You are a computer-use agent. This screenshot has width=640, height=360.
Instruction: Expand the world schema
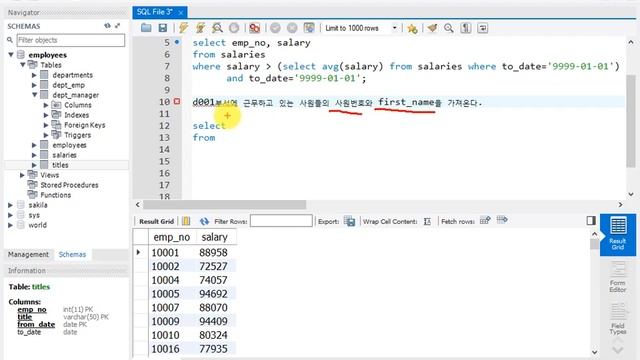[11, 225]
